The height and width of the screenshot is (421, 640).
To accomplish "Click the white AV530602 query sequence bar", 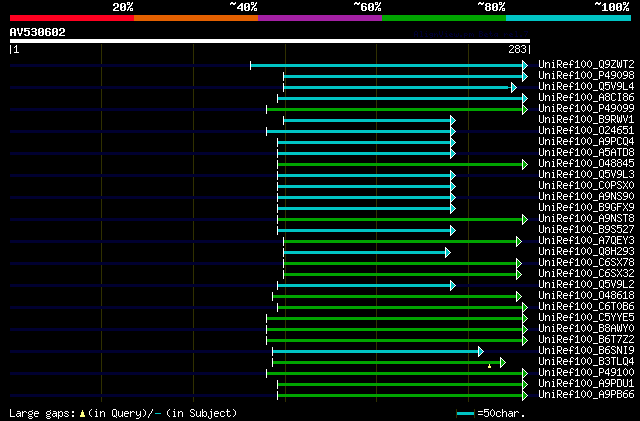I will (270, 41).
